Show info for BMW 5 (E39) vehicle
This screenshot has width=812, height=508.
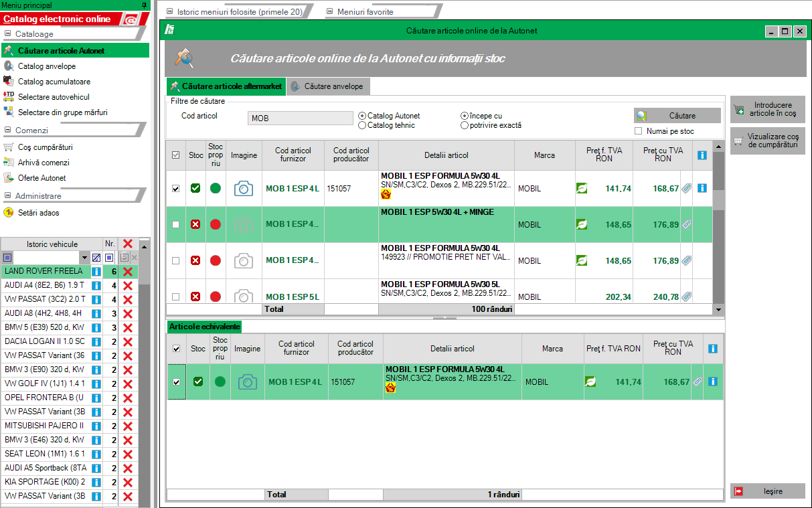(x=96, y=327)
